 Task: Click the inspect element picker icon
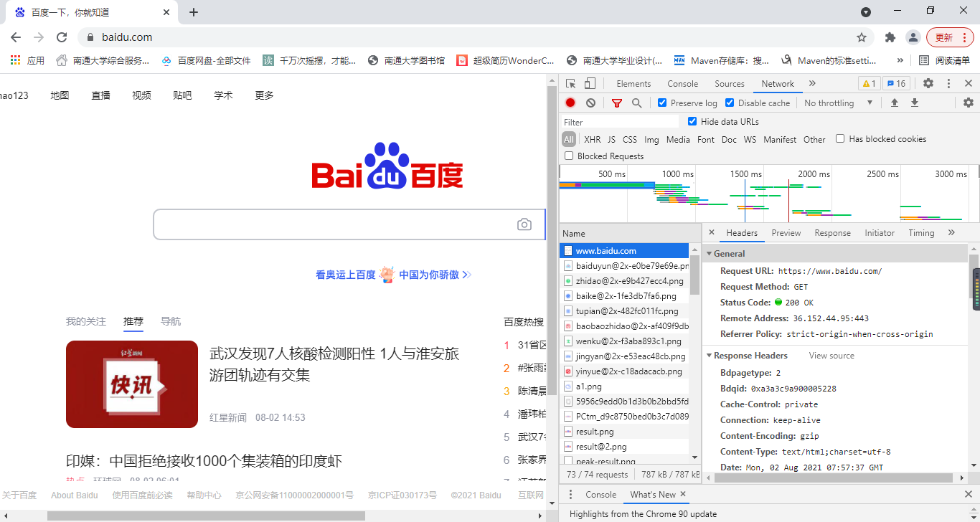point(571,84)
